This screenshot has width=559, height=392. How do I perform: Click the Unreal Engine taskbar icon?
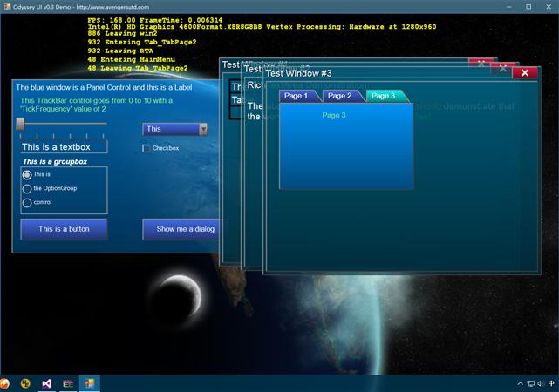tap(25, 383)
